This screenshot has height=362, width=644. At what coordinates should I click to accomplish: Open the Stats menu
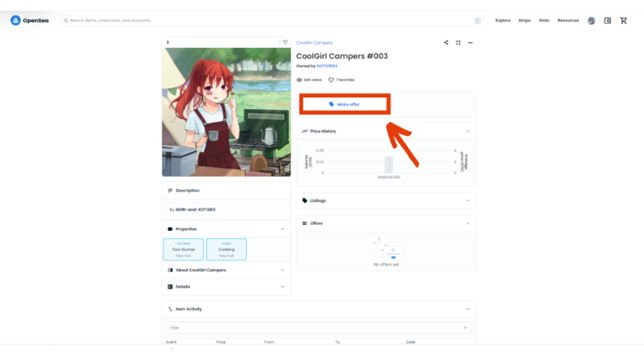coord(544,21)
